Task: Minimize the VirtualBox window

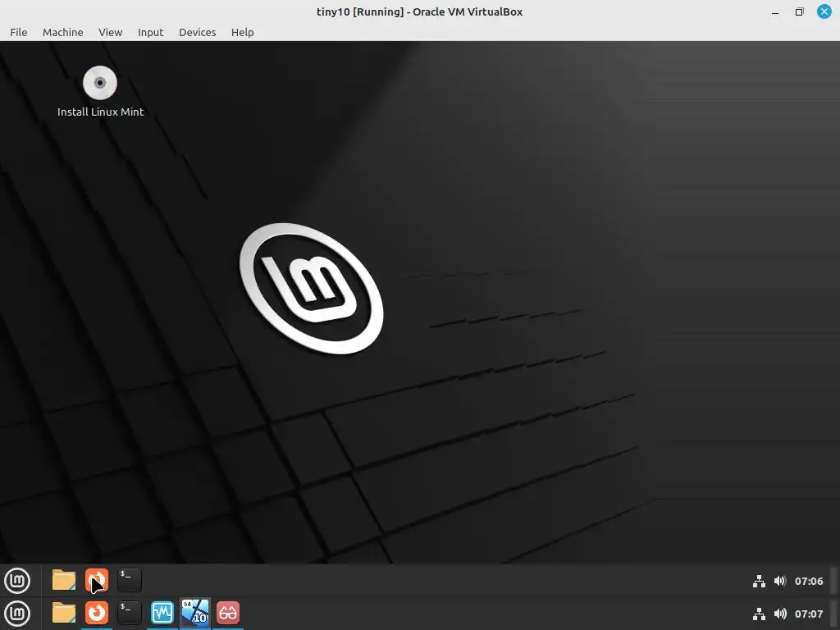Action: 775,12
